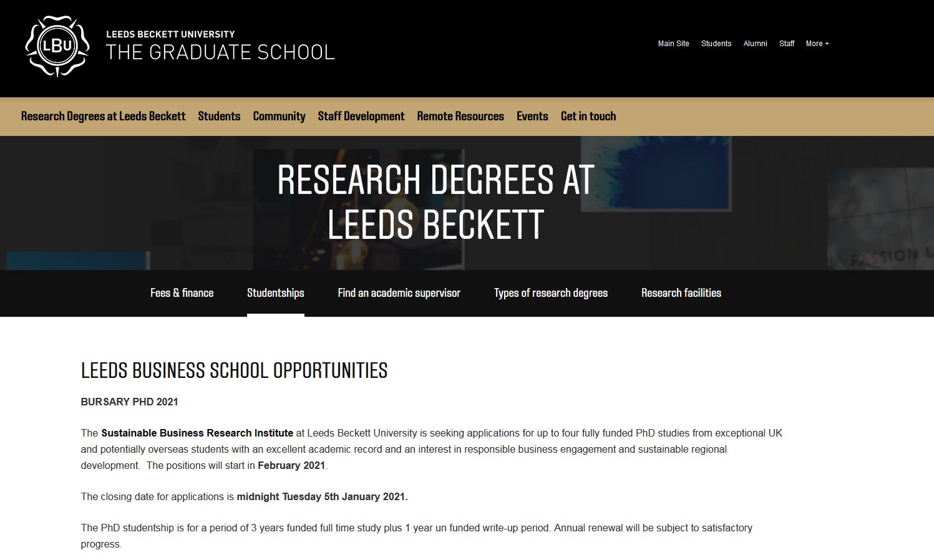Open Students item in gold nav bar
This screenshot has width=934, height=560.
pos(219,117)
